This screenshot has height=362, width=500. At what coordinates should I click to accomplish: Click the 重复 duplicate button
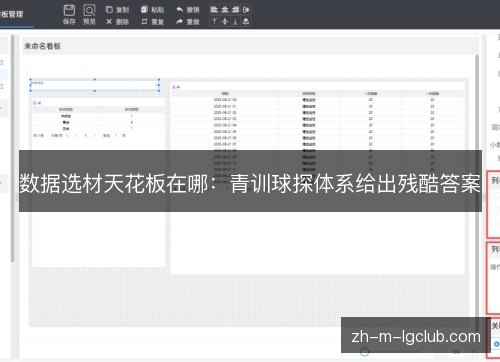[x=152, y=22]
